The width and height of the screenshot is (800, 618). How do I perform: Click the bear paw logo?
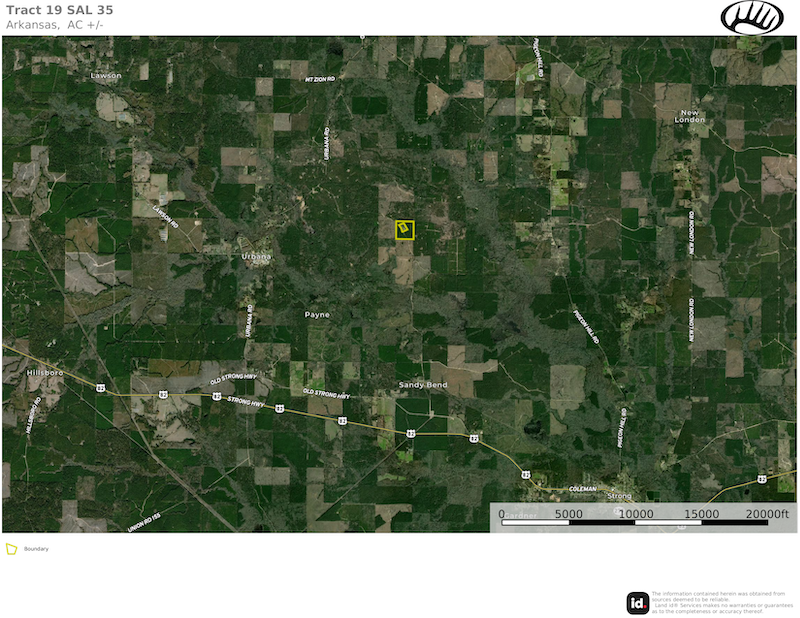coord(752,17)
